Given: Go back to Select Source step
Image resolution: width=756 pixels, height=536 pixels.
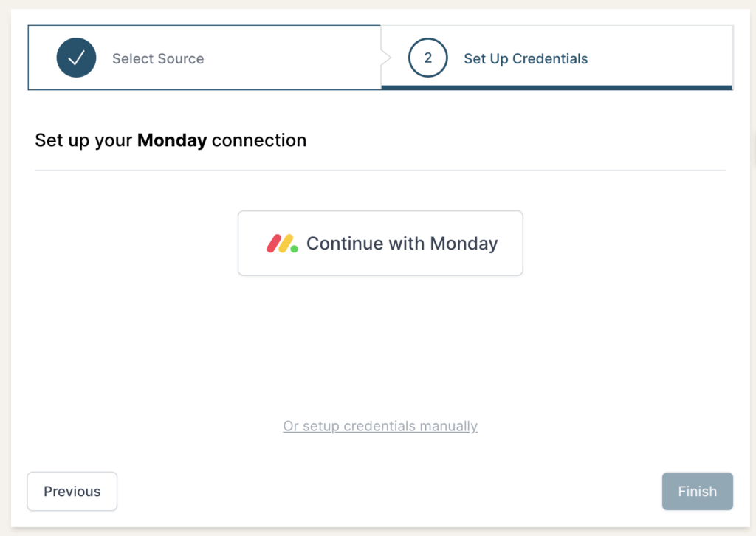Looking at the screenshot, I should 205,58.
